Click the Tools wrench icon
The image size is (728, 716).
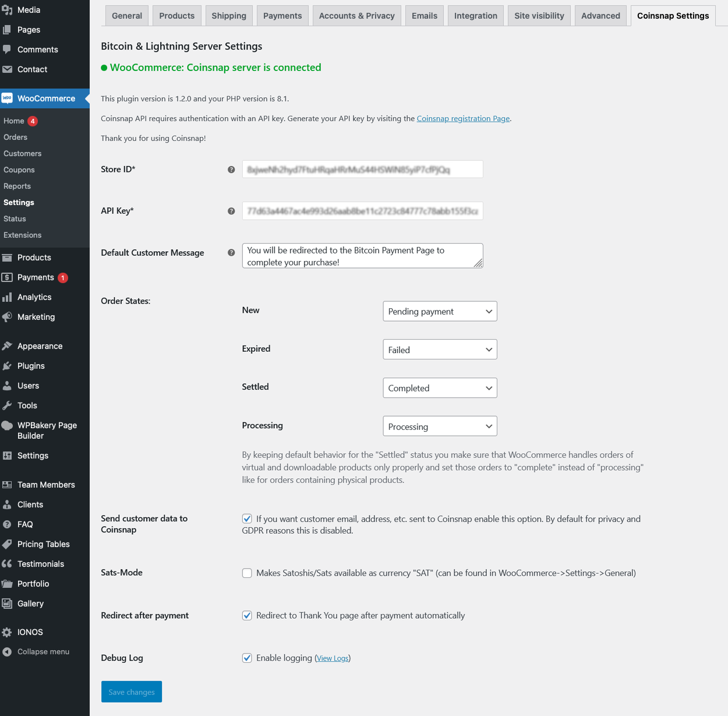pyautogui.click(x=7, y=405)
